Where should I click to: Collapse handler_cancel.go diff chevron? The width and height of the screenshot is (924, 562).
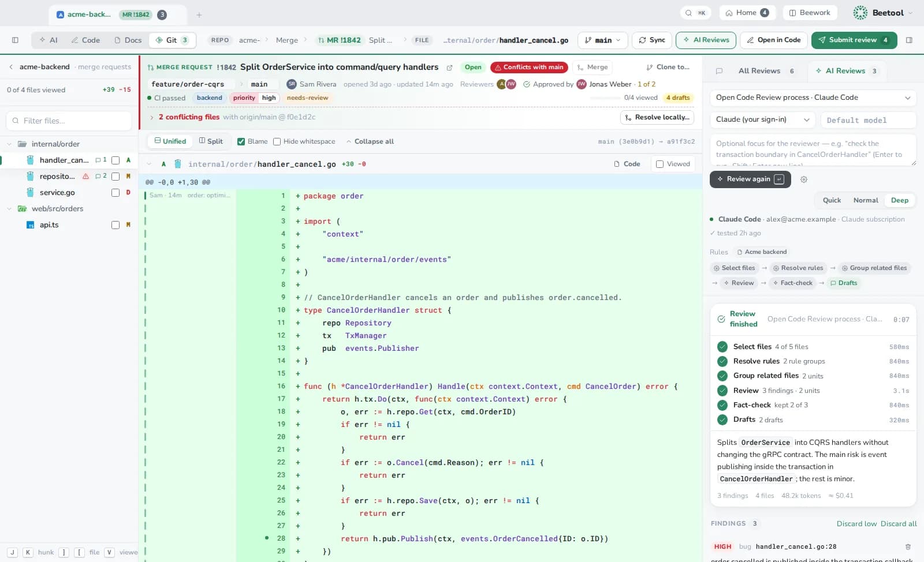(x=149, y=164)
